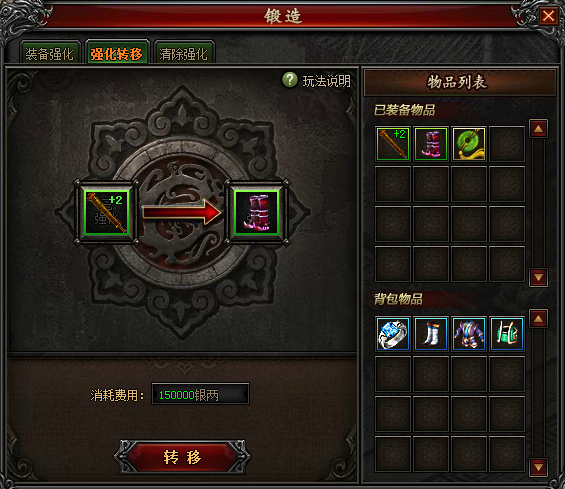The width and height of the screenshot is (565, 489).
Task: Pick the blue armor robe in backpack
Action: tap(469, 334)
